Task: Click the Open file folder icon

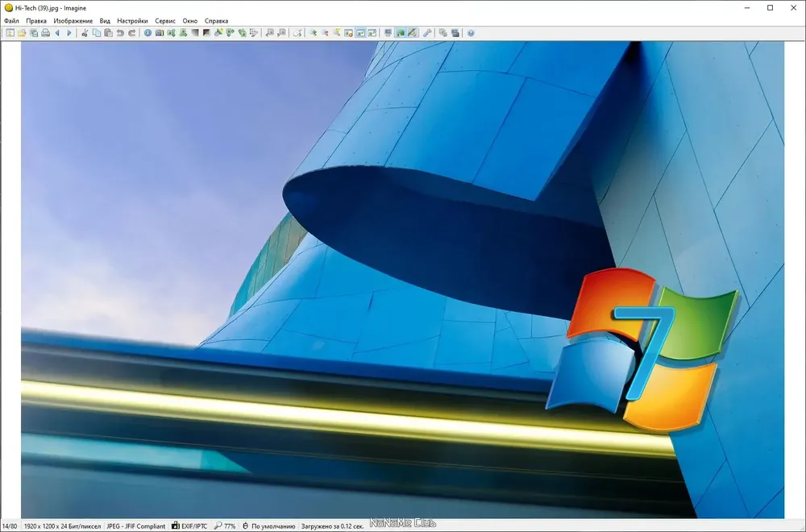Action: pos(22,33)
